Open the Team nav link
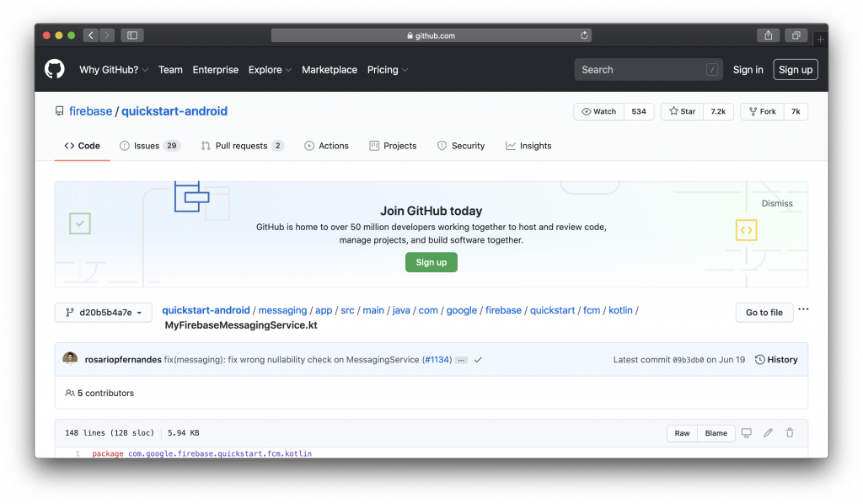Viewport: 863px width, 504px height. pyautogui.click(x=170, y=70)
